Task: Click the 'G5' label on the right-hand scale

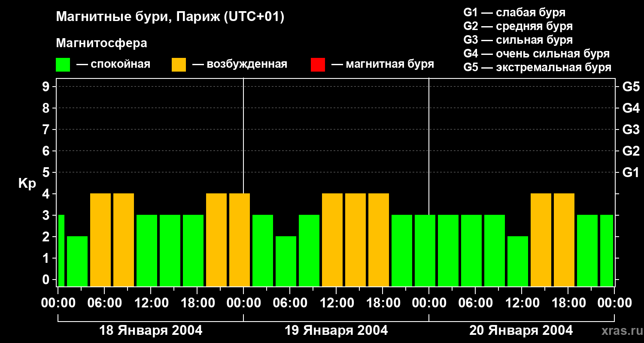Action: click(631, 87)
